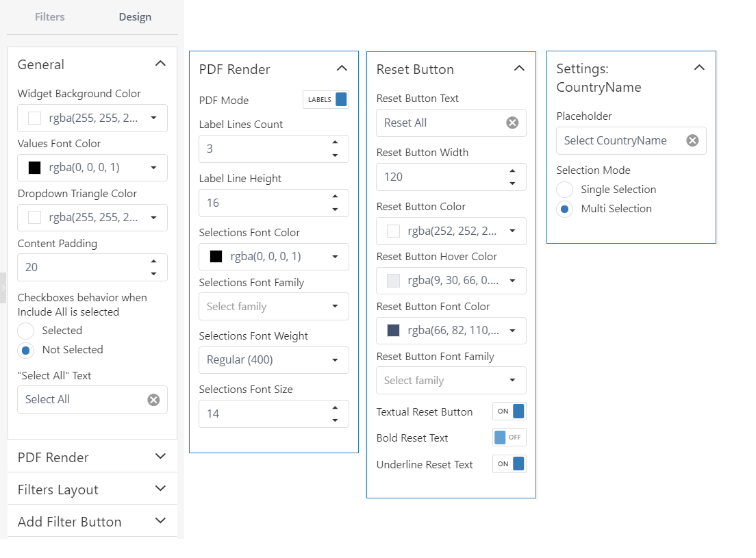756x558 pixels.
Task: Clear the Reset Button Text field
Action: click(x=512, y=123)
